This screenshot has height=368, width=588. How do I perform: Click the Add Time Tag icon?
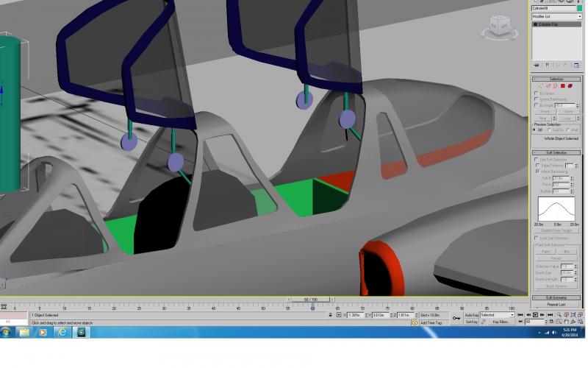(x=415, y=322)
